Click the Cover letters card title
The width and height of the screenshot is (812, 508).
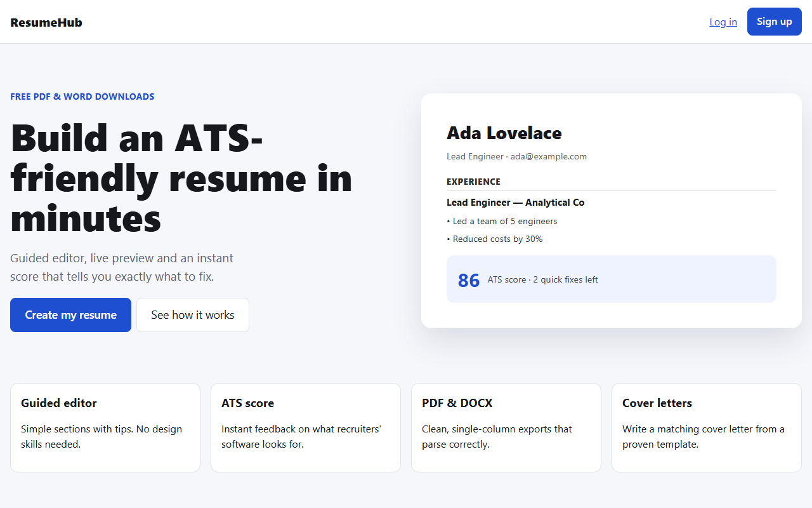tap(657, 403)
